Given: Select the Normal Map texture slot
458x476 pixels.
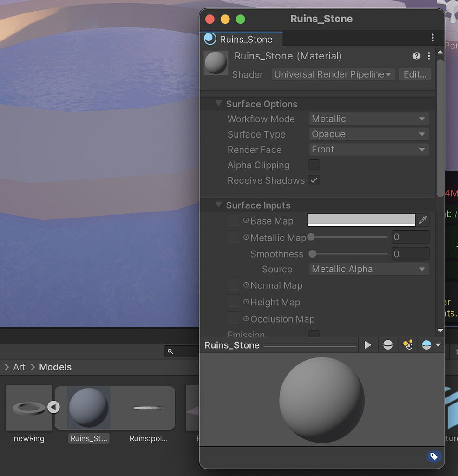Looking at the screenshot, I should click(233, 284).
